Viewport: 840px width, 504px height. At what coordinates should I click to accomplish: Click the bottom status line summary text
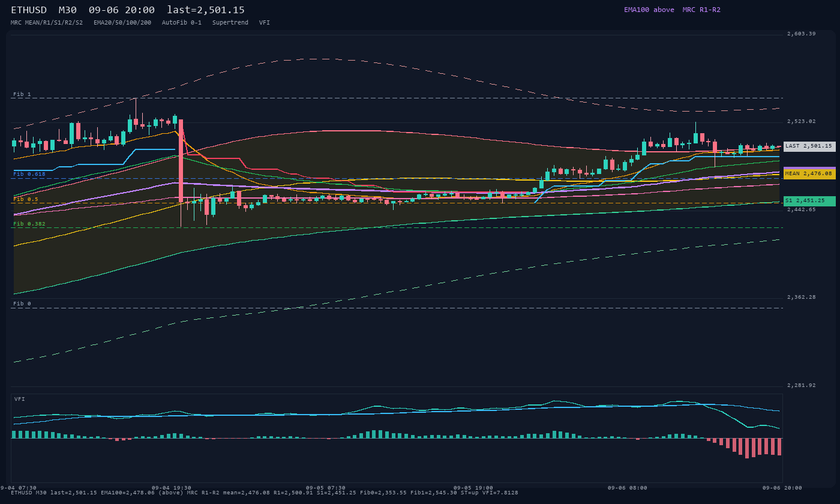coord(265,493)
